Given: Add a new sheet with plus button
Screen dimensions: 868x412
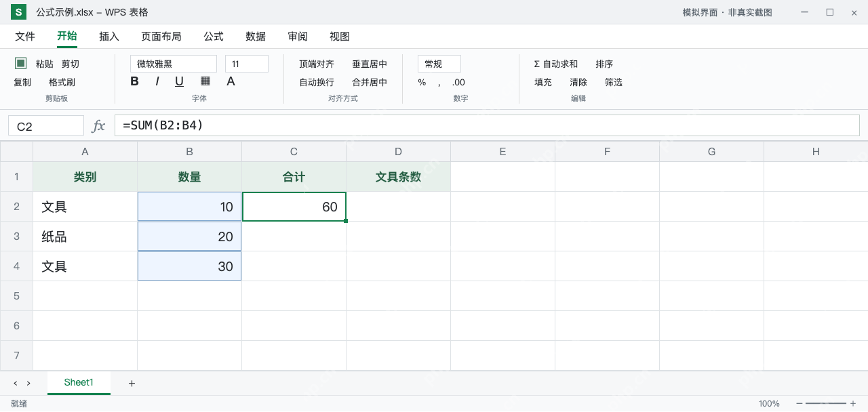Looking at the screenshot, I should click(132, 384).
